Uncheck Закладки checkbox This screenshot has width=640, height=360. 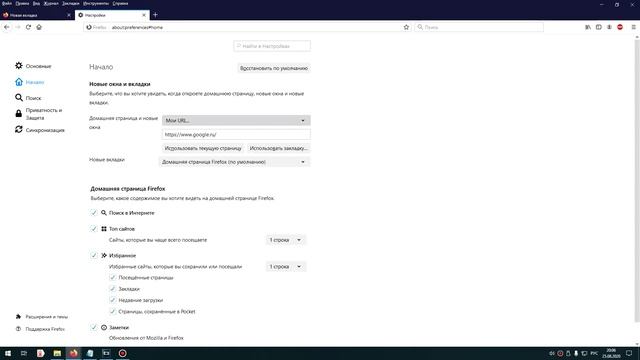113,289
